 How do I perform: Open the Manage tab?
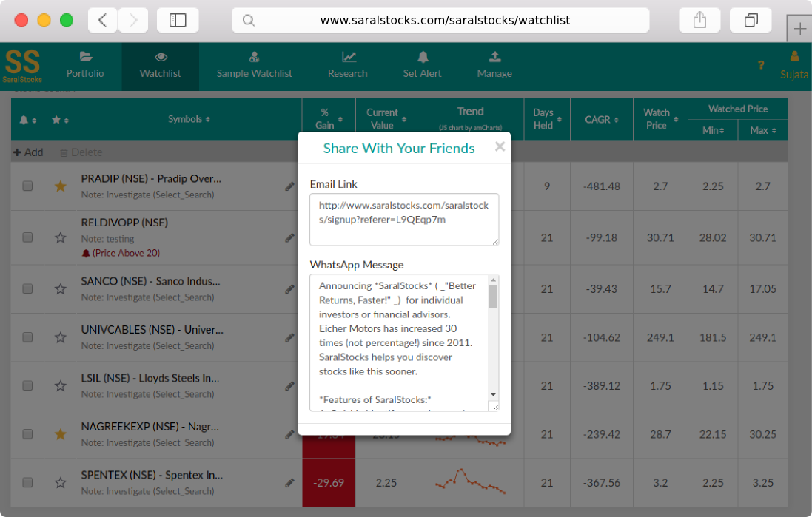coord(494,67)
